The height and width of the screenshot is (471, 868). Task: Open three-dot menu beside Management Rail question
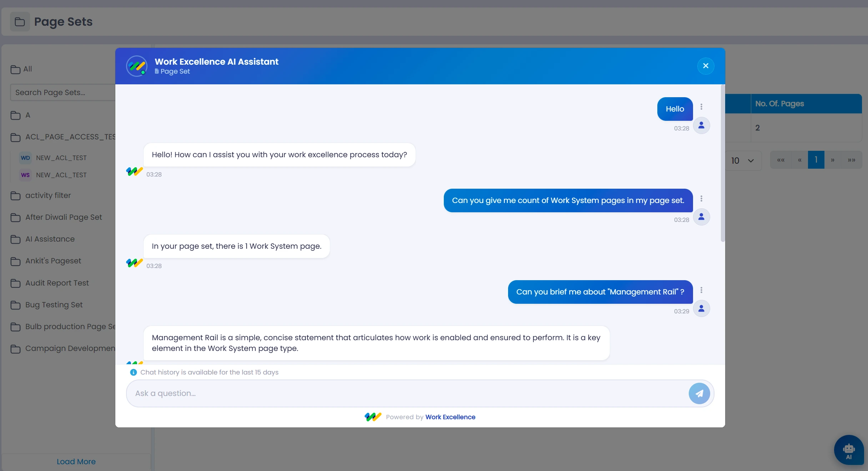tap(701, 290)
